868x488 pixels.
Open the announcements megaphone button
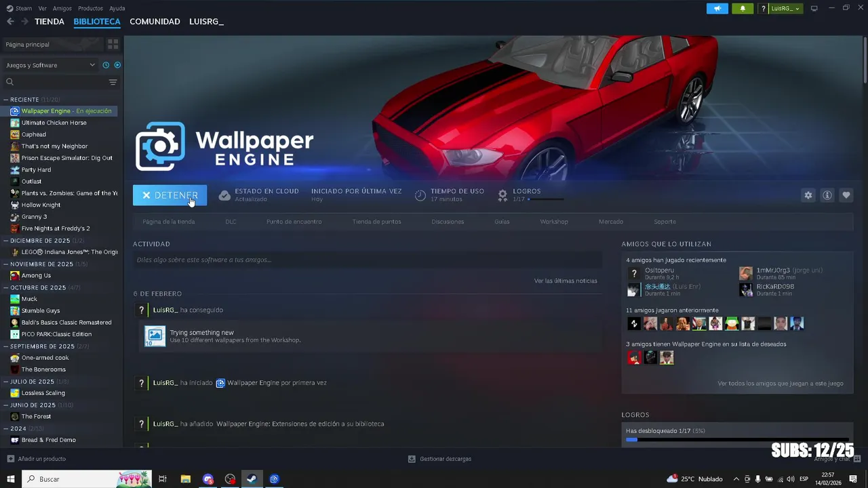[x=717, y=8]
